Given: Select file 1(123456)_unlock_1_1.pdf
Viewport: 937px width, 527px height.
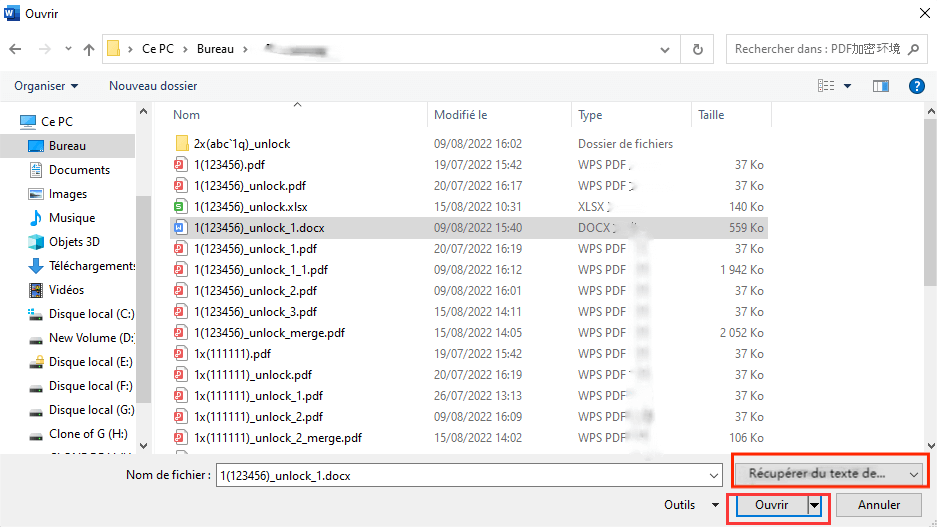Looking at the screenshot, I should (x=261, y=270).
